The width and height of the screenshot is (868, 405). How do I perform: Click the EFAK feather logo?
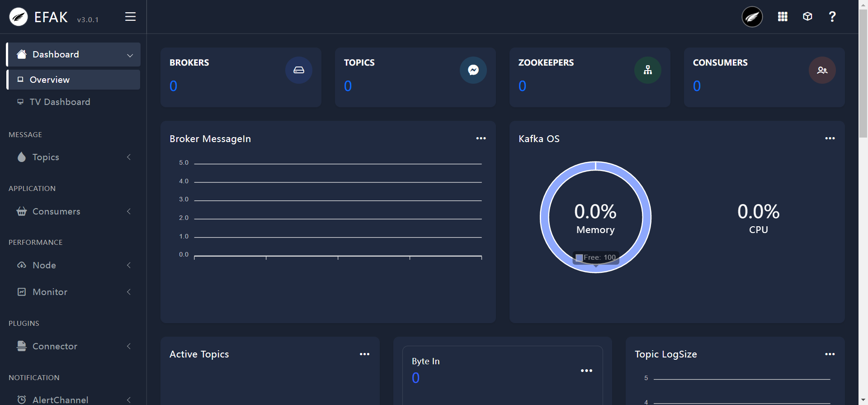19,17
